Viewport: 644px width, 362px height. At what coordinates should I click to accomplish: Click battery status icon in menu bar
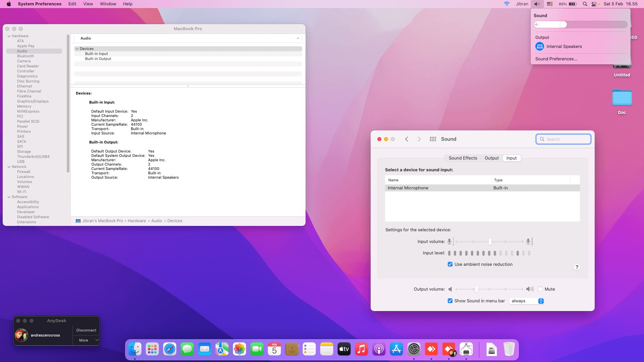573,4
